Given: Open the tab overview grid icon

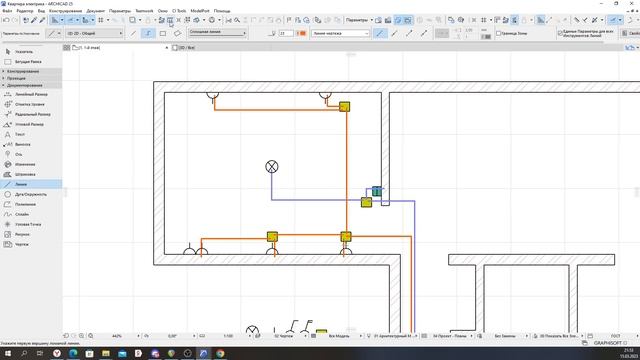Looking at the screenshot, I should coord(67,48).
